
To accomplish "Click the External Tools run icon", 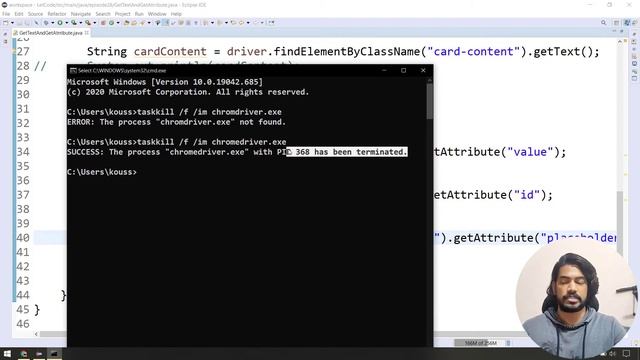I will (x=88, y=23).
